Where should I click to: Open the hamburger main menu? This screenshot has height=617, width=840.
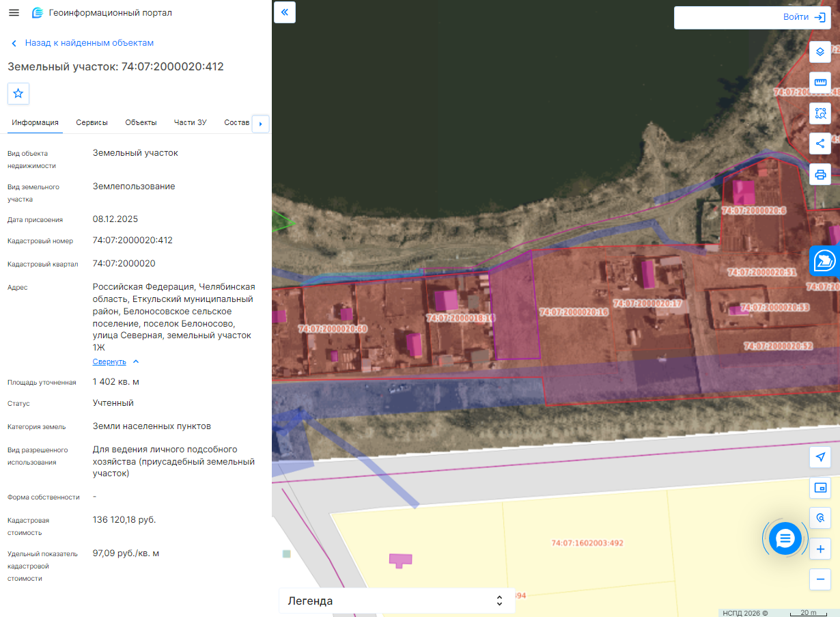pyautogui.click(x=14, y=13)
